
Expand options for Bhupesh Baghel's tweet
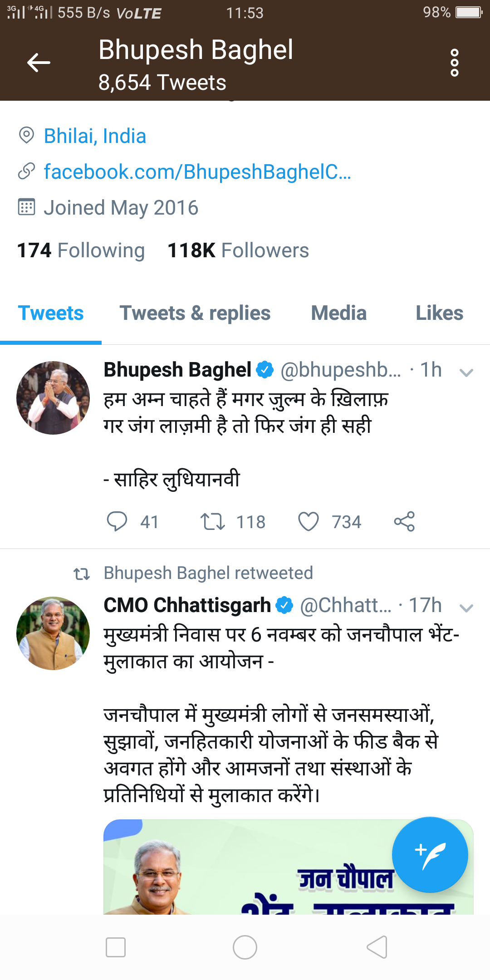(466, 372)
